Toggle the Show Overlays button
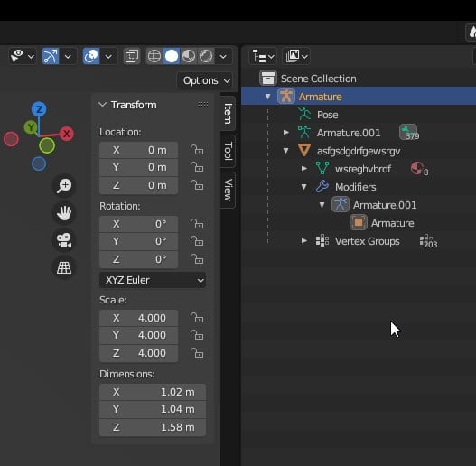476x466 pixels. [91, 56]
